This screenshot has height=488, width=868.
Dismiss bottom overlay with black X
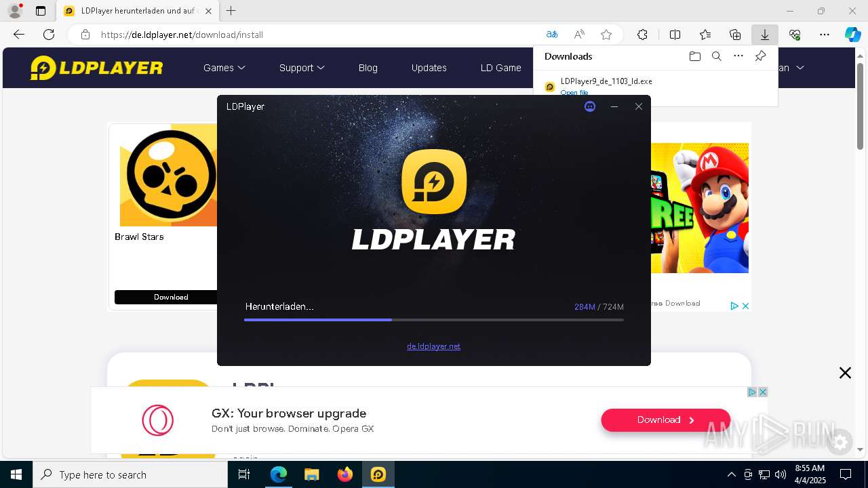[x=845, y=373]
